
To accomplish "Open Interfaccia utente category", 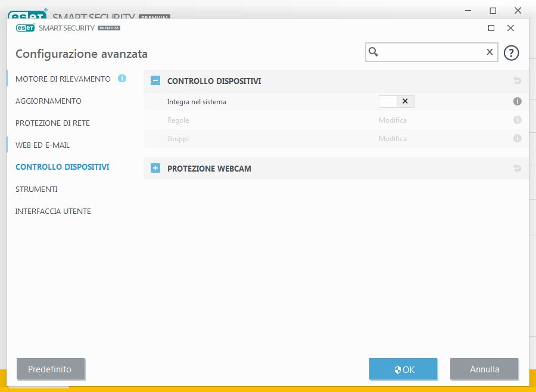I will (x=53, y=211).
